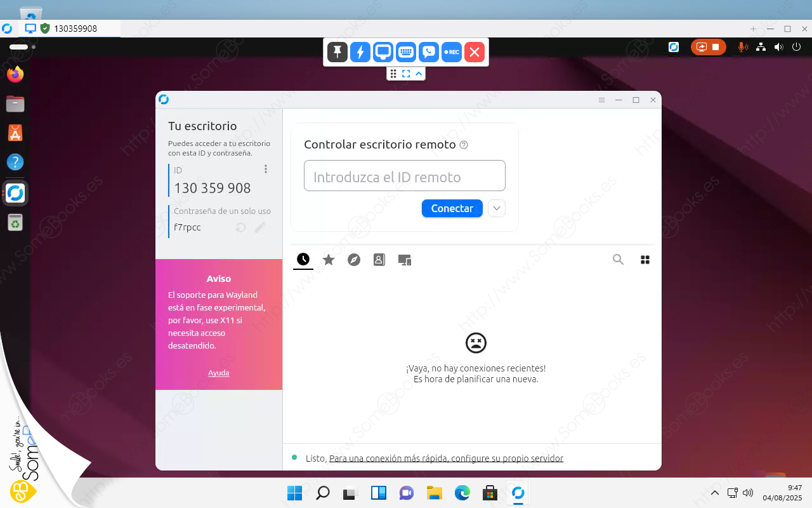The width and height of the screenshot is (812, 508).
Task: Switch to fullscreen from the toolbar
Action: pyautogui.click(x=406, y=74)
